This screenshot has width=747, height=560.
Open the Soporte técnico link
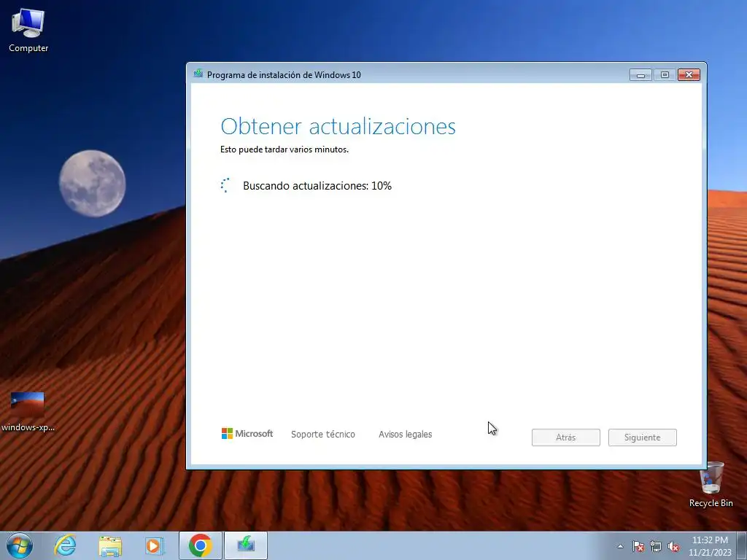point(323,435)
